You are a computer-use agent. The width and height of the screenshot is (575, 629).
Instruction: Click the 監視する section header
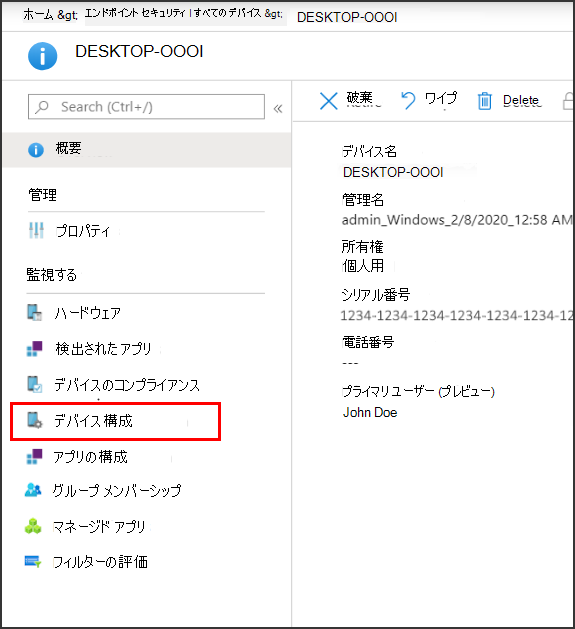(x=52, y=275)
